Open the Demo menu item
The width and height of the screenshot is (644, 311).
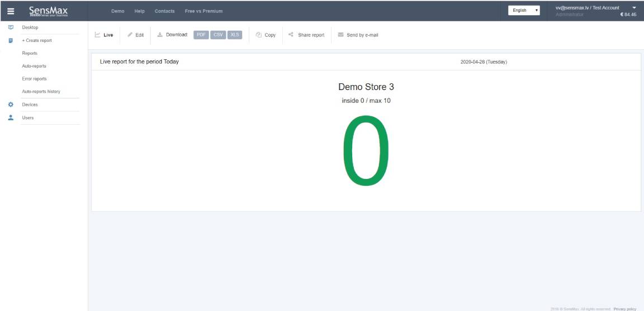(117, 11)
